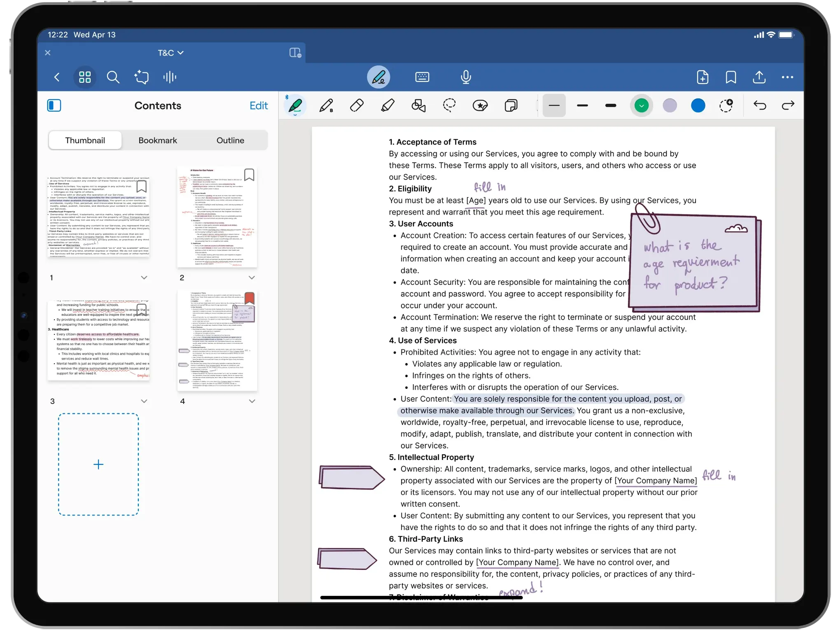Open page 2 thumbnail
The image size is (840, 630).
pos(217,217)
